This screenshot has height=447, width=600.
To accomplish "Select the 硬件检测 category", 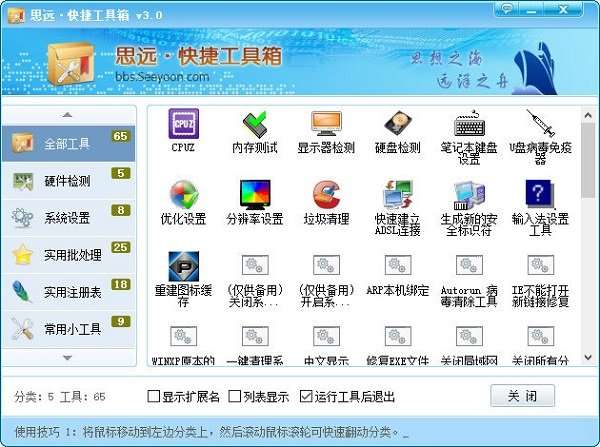I will [68, 181].
